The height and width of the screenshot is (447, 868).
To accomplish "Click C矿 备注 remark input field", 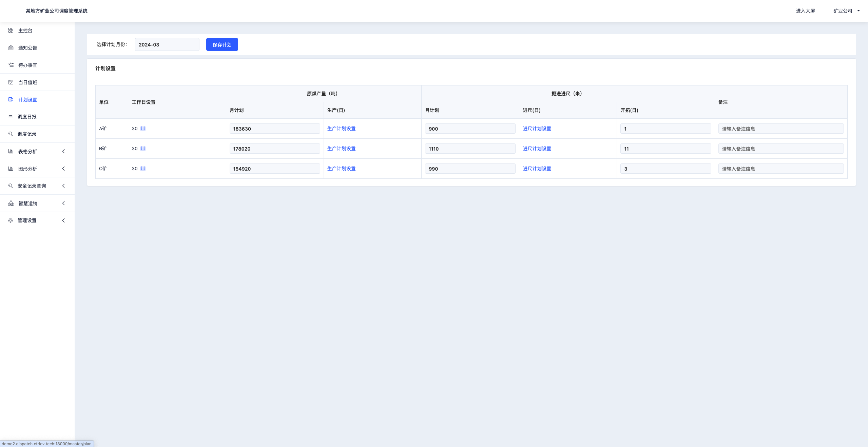I will [x=781, y=169].
